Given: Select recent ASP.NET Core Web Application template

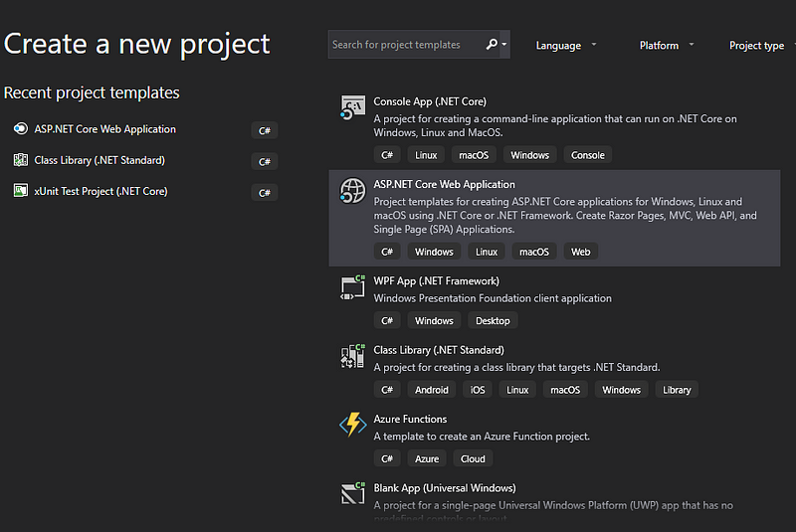Looking at the screenshot, I should point(105,129).
